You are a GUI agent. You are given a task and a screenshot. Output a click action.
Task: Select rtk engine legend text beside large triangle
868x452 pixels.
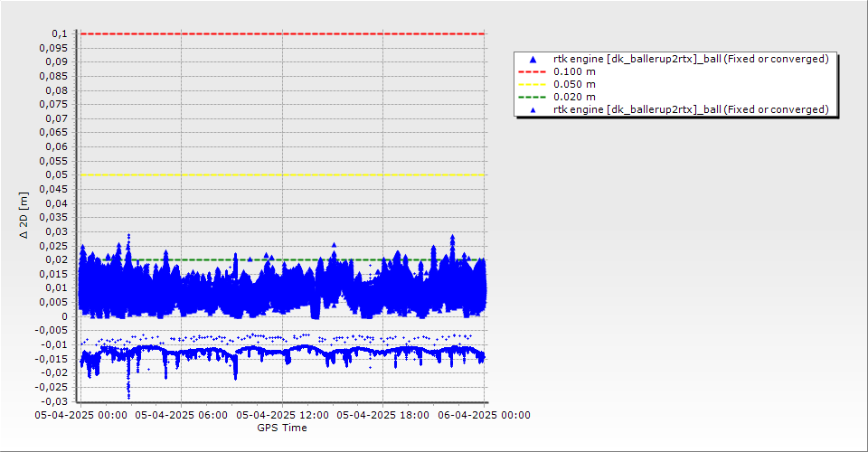pyautogui.click(x=691, y=59)
